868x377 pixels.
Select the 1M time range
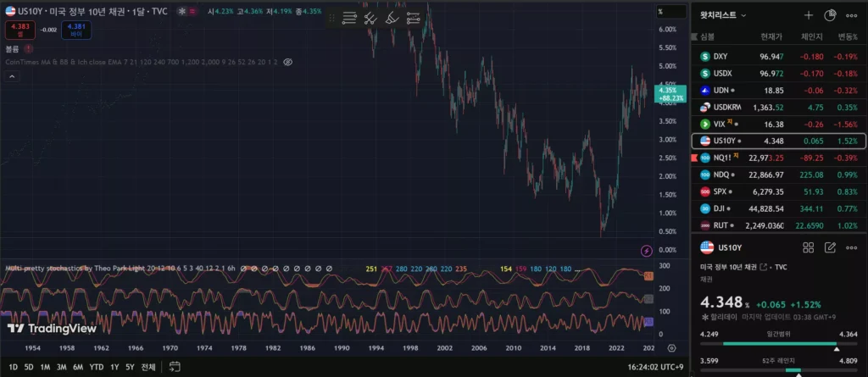click(x=46, y=367)
